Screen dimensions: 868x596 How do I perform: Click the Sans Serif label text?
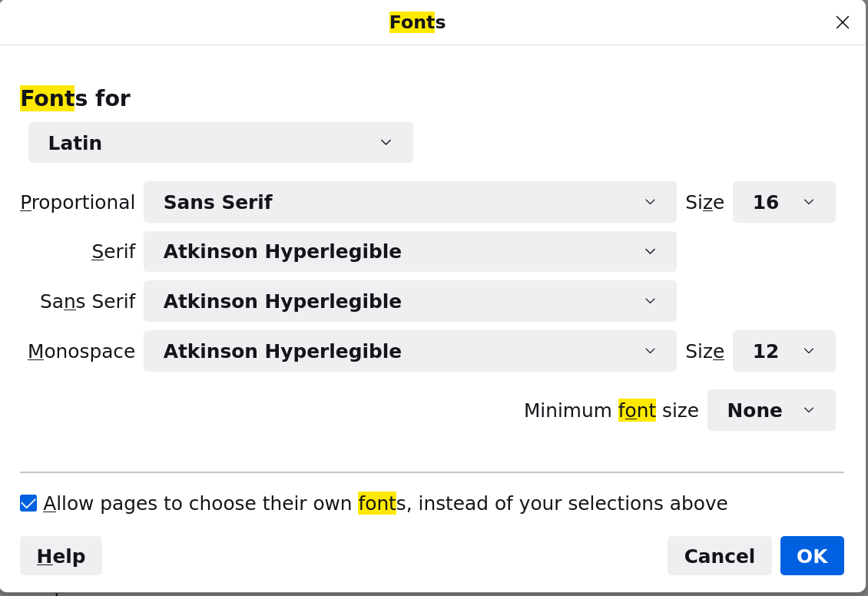click(x=88, y=301)
